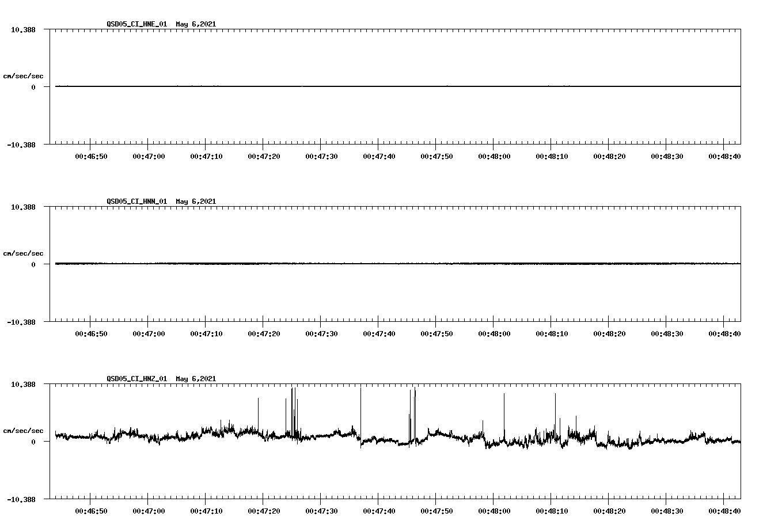The image size is (782, 532).
Task: Click the 00:46:50 tick label on bottom axis
Action: pos(92,510)
